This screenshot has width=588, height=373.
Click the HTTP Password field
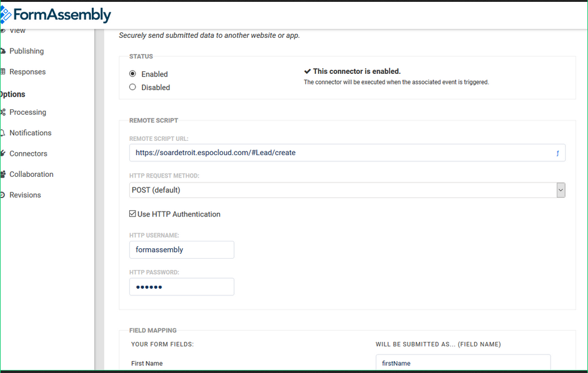[x=181, y=287]
